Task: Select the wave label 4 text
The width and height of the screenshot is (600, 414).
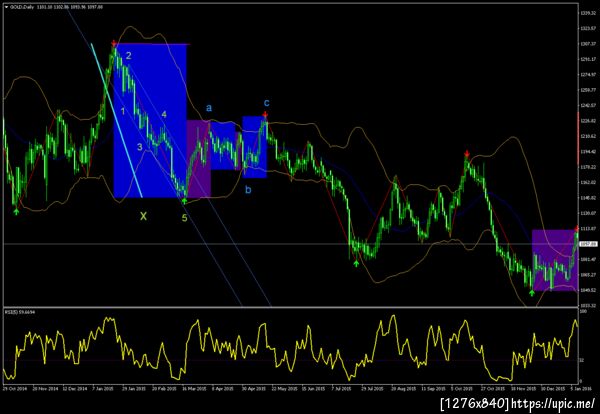Action: 164,114
